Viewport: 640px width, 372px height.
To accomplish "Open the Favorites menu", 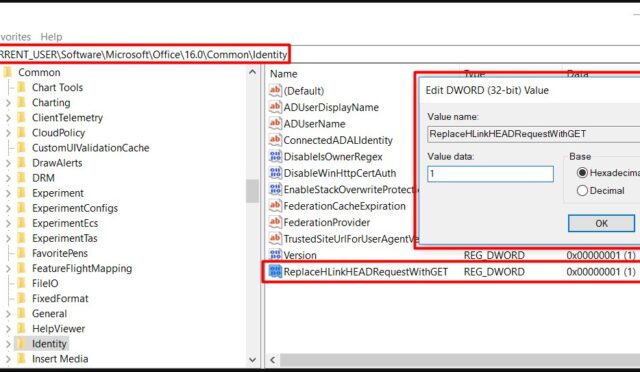I will click(x=15, y=37).
